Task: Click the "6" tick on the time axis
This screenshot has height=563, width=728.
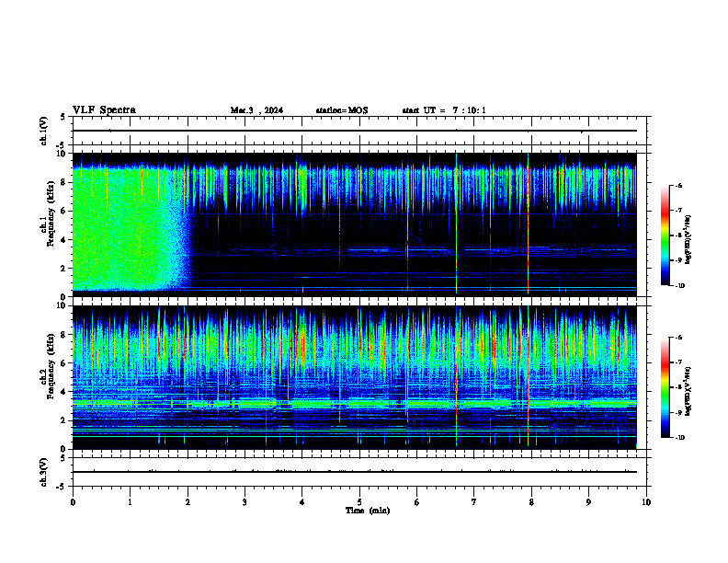Action: coord(417,502)
